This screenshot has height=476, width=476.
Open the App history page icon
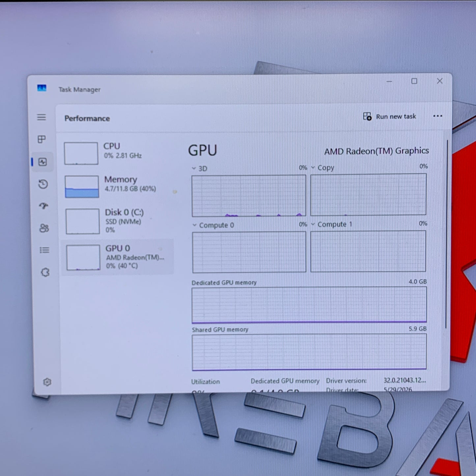43,184
